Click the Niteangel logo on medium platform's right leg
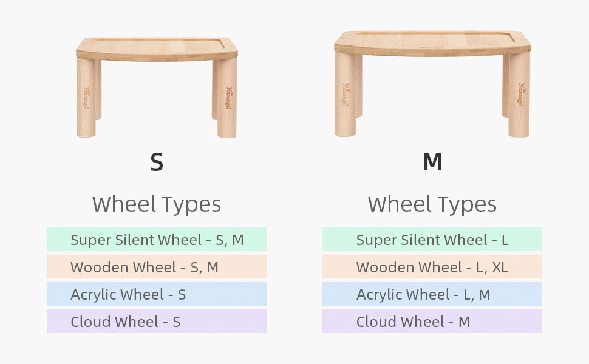 tap(521, 95)
